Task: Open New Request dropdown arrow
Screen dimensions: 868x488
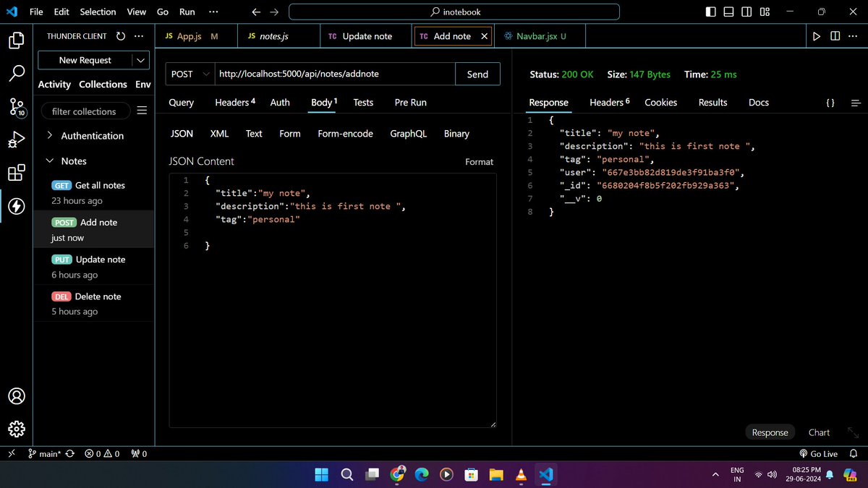Action: (x=140, y=60)
